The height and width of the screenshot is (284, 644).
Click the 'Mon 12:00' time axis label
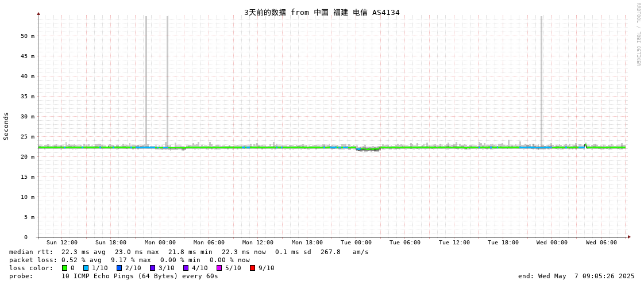pyautogui.click(x=258, y=243)
